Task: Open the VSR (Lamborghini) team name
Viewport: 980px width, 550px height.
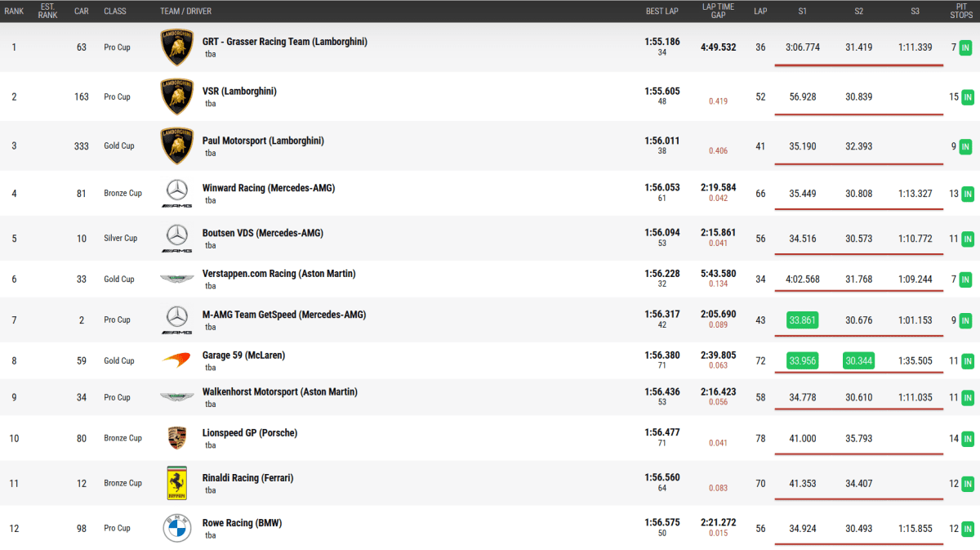Action: point(239,92)
